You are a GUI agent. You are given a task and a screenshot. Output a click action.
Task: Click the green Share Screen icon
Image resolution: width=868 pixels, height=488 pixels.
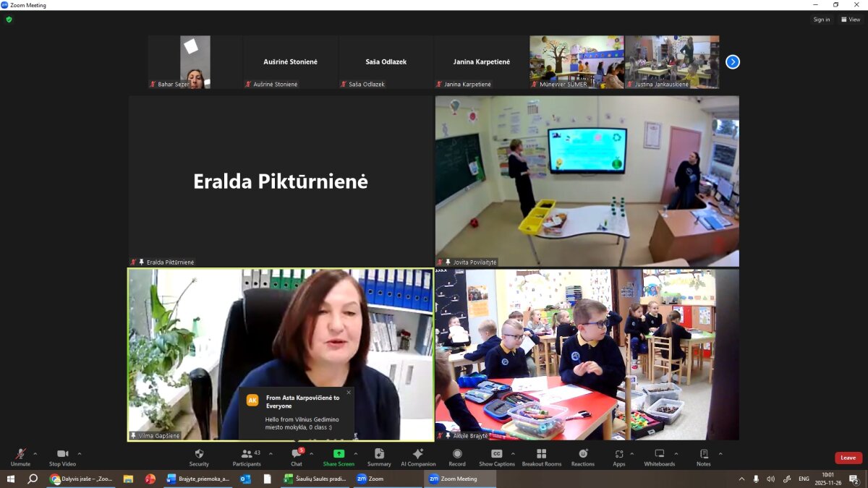tap(339, 454)
